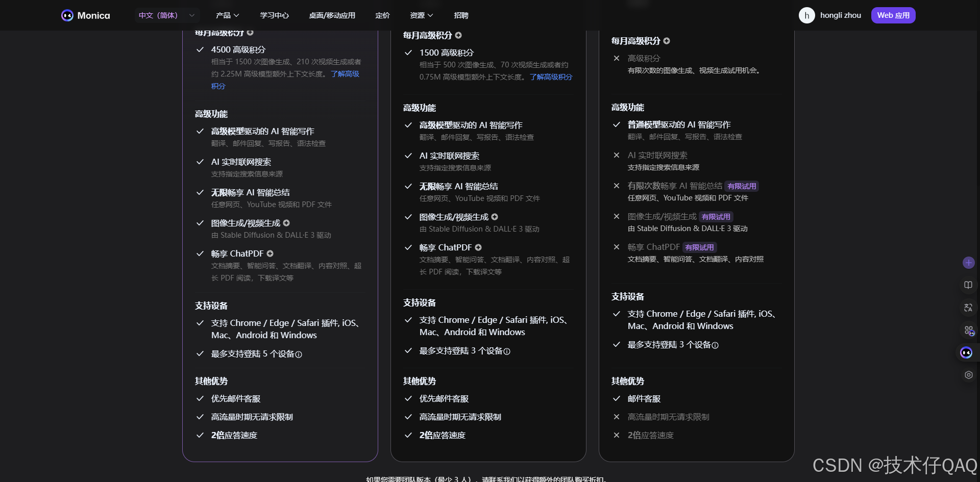This screenshot has width=980, height=482.
Task: Expand the 产品 menu
Action: coord(227,15)
